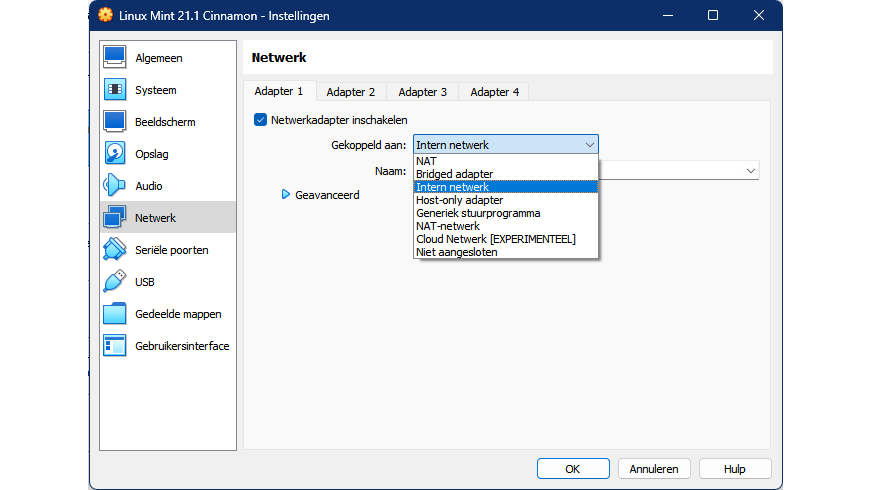
Task: Collapse the Gekoppeld aan dropdown
Action: tap(589, 145)
